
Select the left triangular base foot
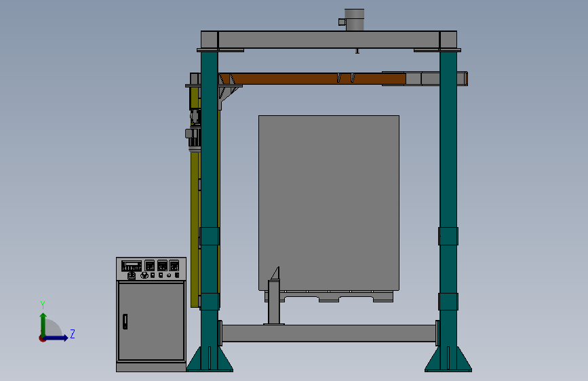click(210, 359)
